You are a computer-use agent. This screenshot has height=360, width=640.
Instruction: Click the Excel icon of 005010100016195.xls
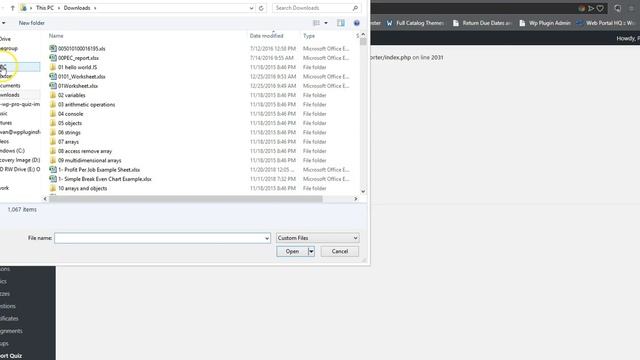(53, 48)
